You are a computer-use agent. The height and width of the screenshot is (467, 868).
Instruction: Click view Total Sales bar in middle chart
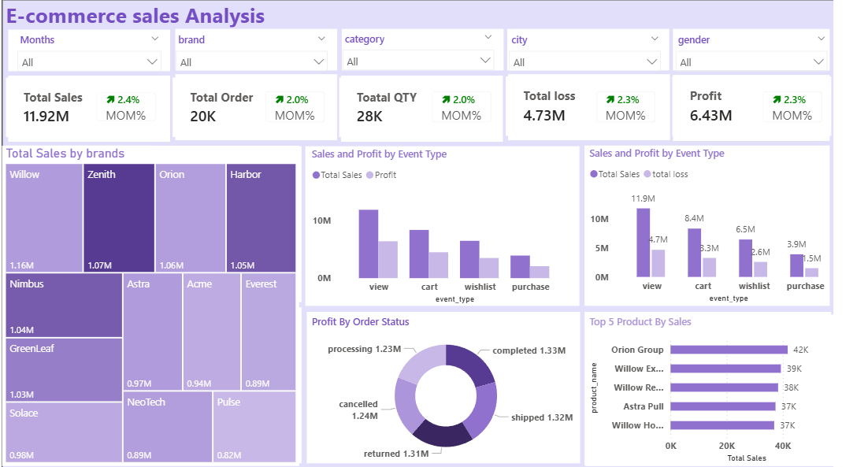(369, 243)
